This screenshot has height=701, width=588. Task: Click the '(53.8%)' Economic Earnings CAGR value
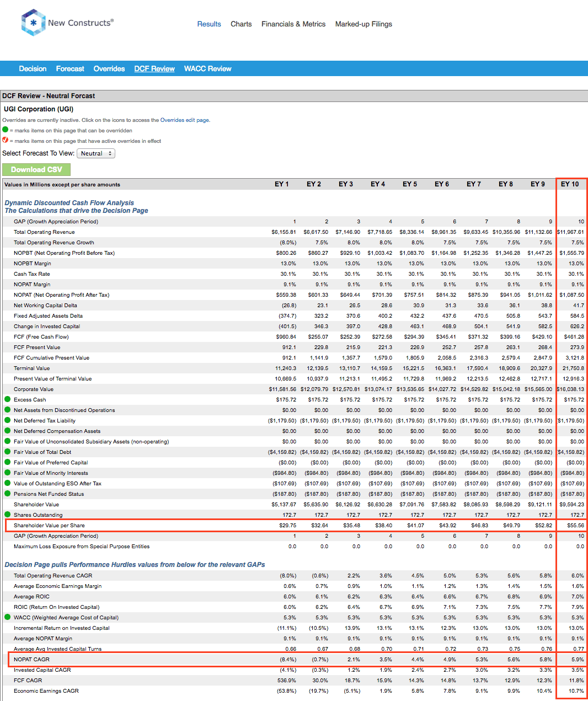(287, 691)
